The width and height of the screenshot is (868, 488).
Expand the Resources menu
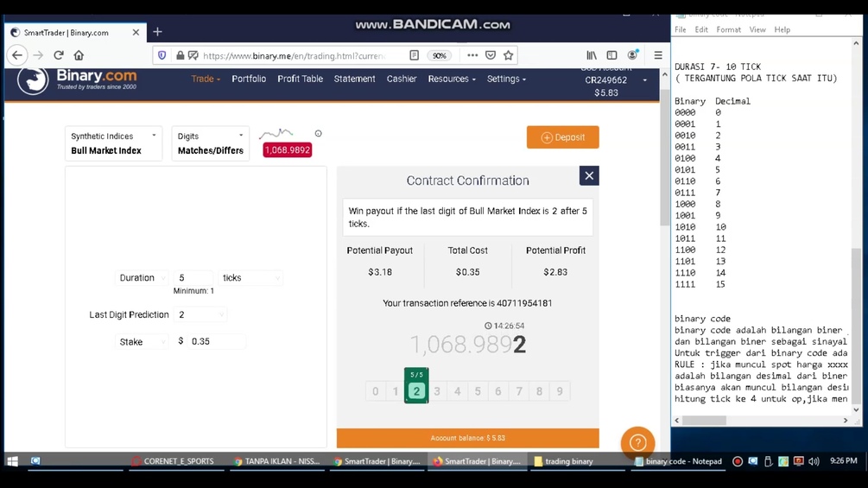pos(452,79)
